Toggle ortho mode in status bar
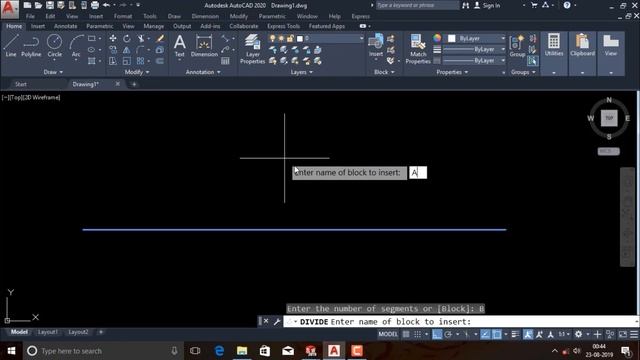Screen dimensions: 640x360 click(437, 334)
